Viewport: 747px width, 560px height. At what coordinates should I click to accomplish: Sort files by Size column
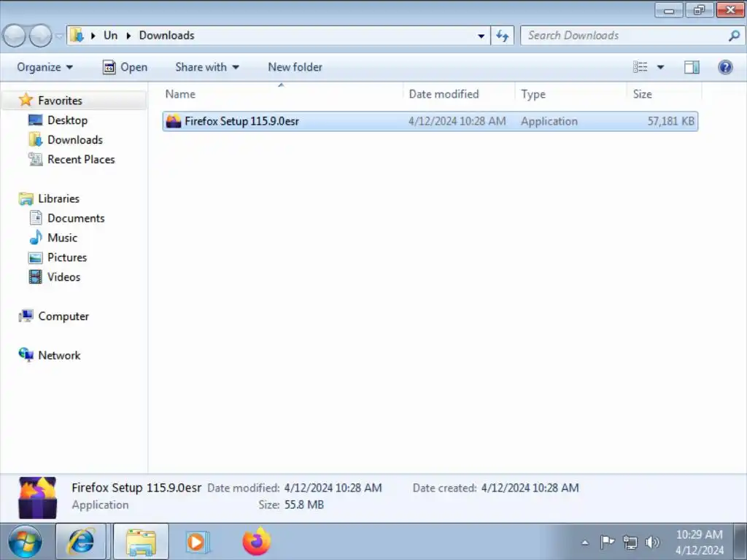(x=664, y=94)
